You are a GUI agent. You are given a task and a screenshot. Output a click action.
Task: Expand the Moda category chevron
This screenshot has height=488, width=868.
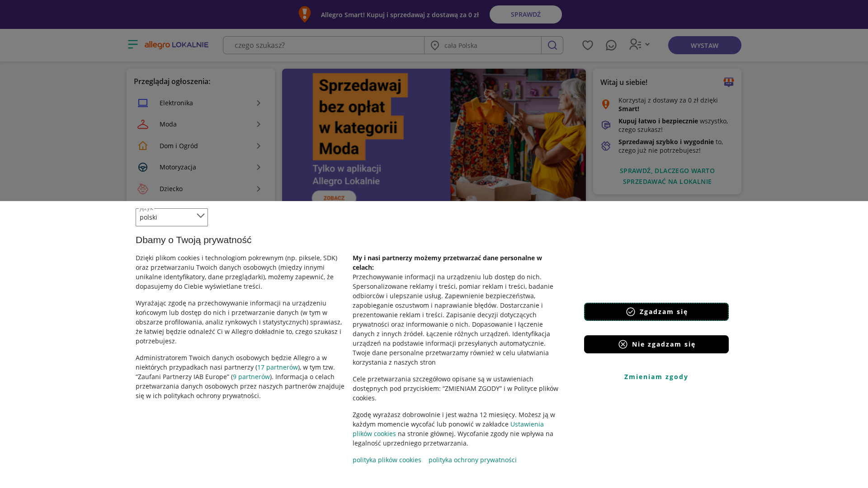click(x=259, y=124)
